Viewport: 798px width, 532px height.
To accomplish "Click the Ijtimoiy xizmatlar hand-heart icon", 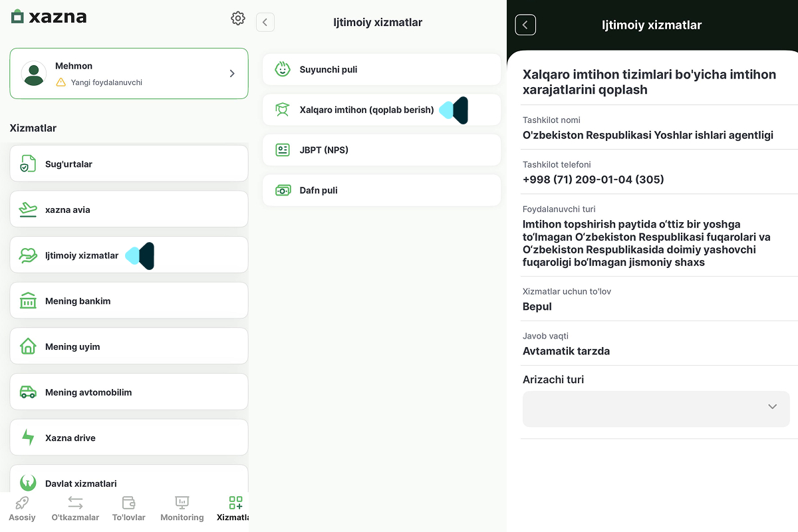I will [x=27, y=255].
